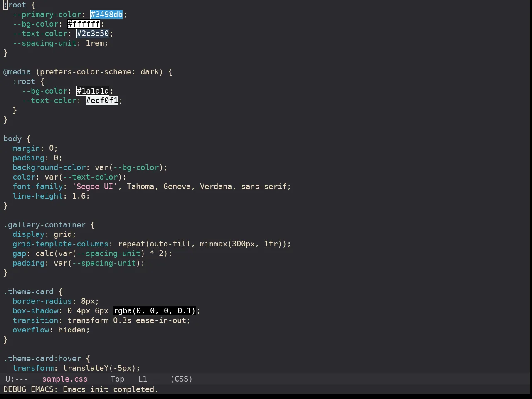Click the .gallery-container selector
This screenshot has width=532, height=399.
(44, 225)
